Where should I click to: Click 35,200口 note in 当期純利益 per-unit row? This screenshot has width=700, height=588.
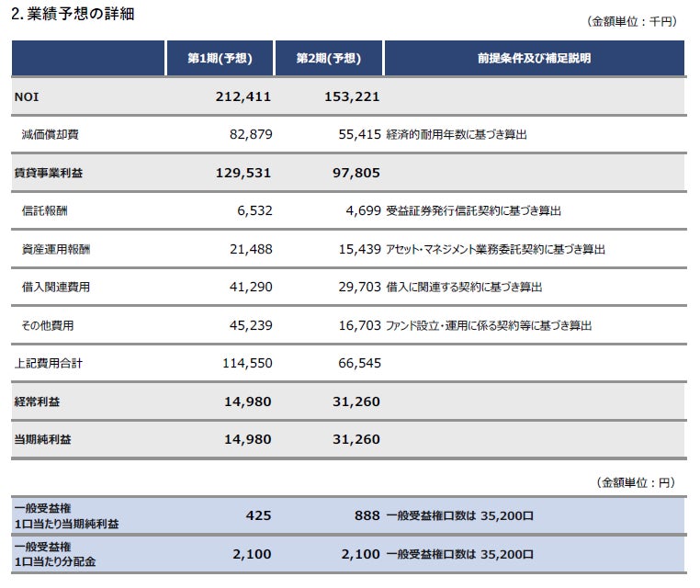coord(460,516)
